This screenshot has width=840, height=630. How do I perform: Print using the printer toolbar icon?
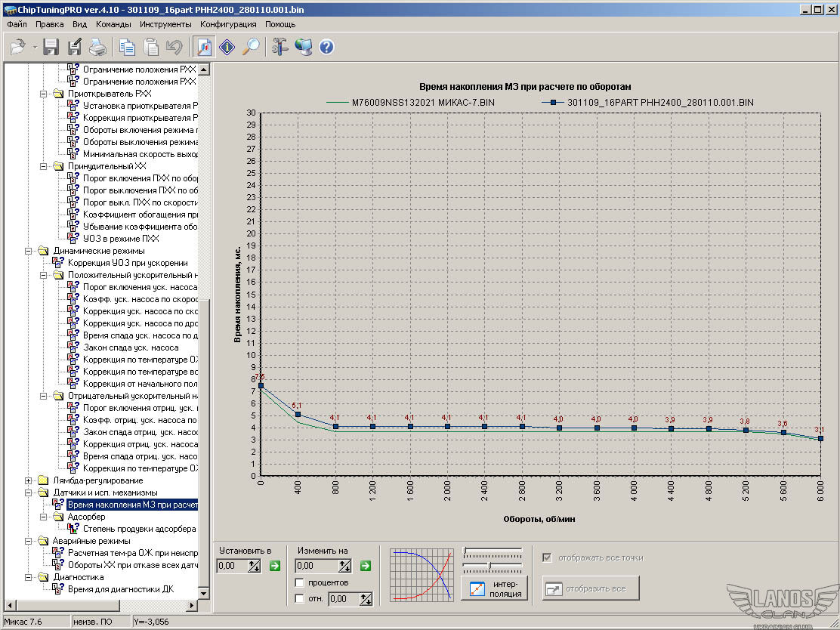[97, 47]
